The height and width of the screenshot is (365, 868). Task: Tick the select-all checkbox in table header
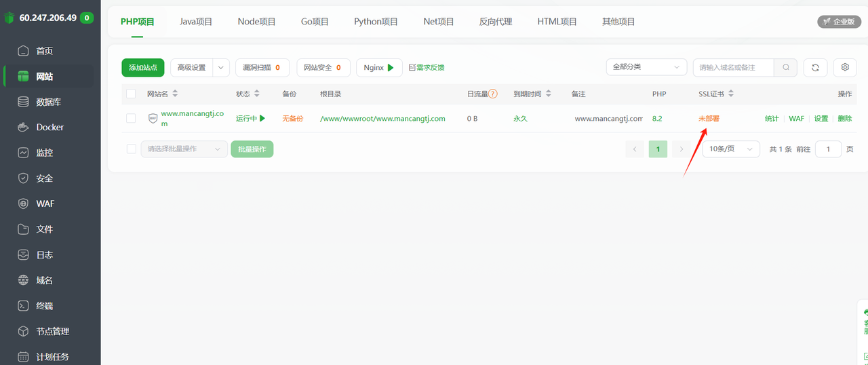[x=131, y=94]
